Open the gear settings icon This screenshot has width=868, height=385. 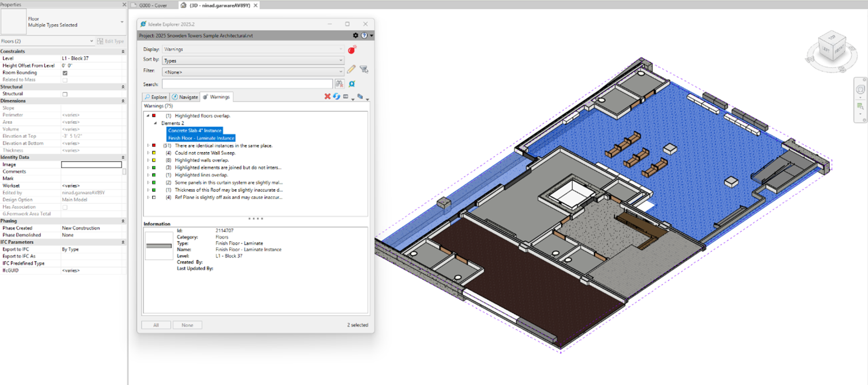tap(355, 35)
